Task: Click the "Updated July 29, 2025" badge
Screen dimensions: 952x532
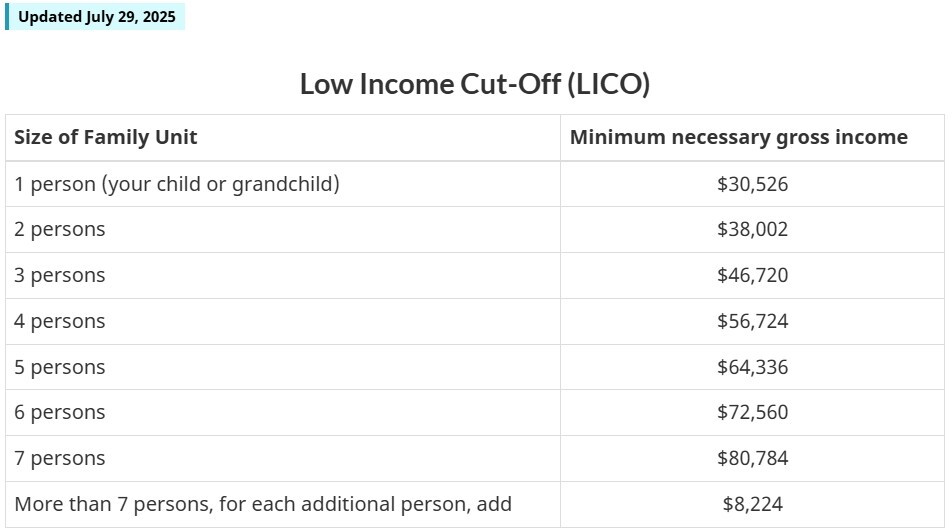Action: 96,17
